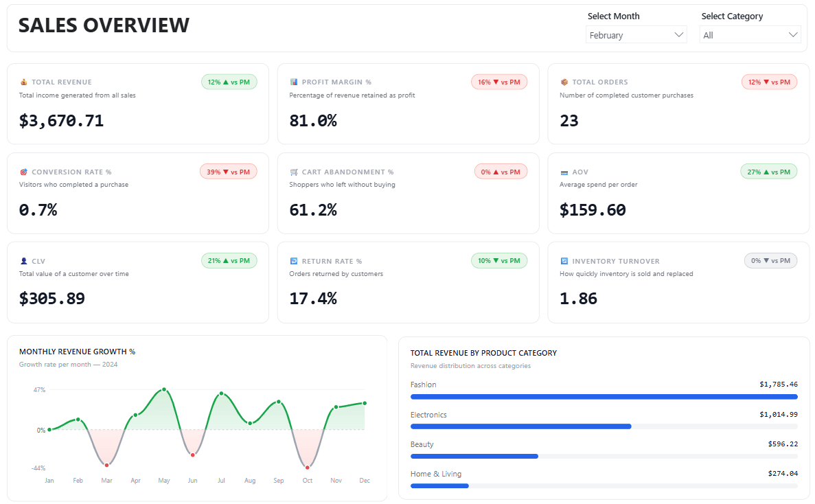The image size is (815, 504).
Task: Click the Total Revenue money bag icon
Action: (x=23, y=82)
